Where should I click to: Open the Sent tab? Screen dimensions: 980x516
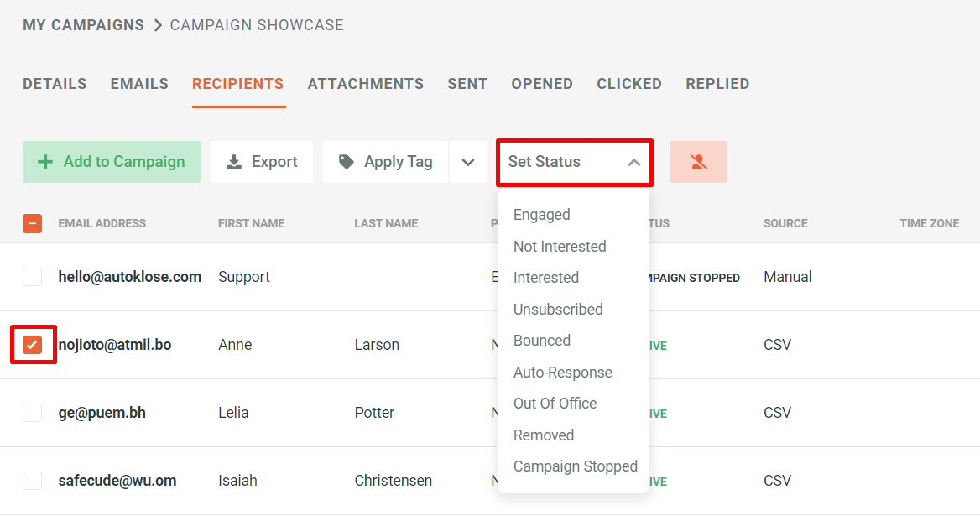click(x=467, y=84)
